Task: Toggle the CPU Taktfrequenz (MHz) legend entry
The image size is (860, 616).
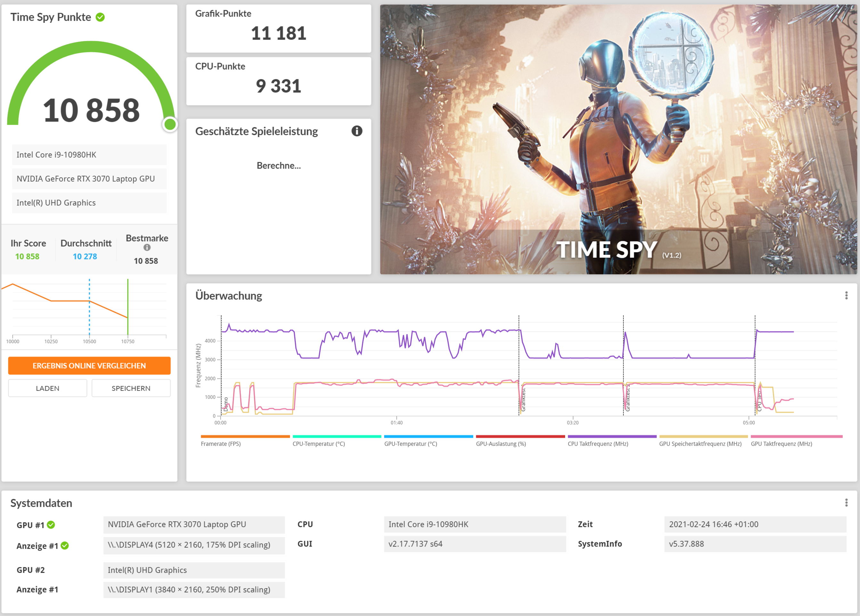Action: [612, 441]
